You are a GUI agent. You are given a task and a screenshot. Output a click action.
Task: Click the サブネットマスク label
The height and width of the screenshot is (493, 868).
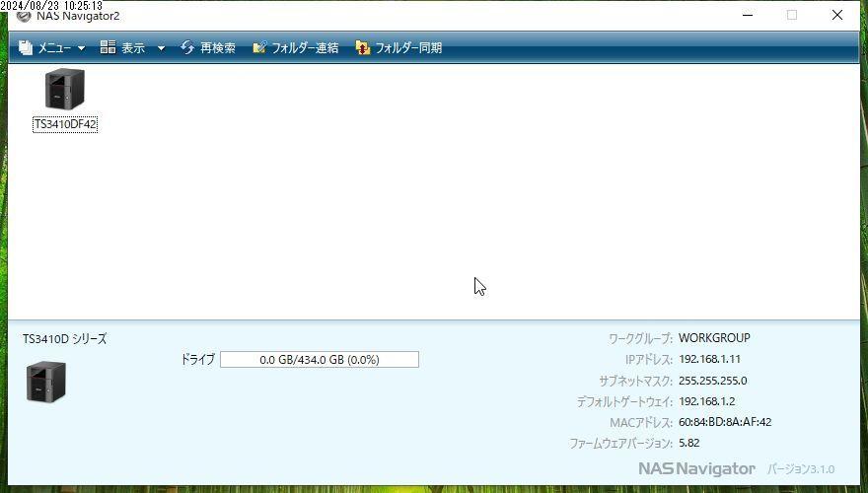click(x=635, y=381)
